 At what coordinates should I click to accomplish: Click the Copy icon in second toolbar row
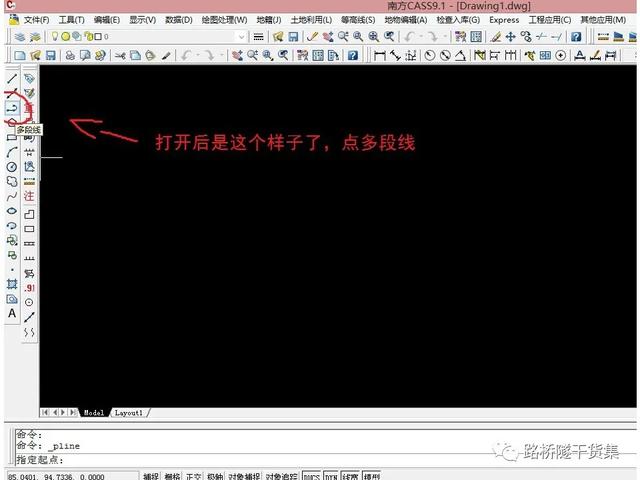(x=135, y=55)
